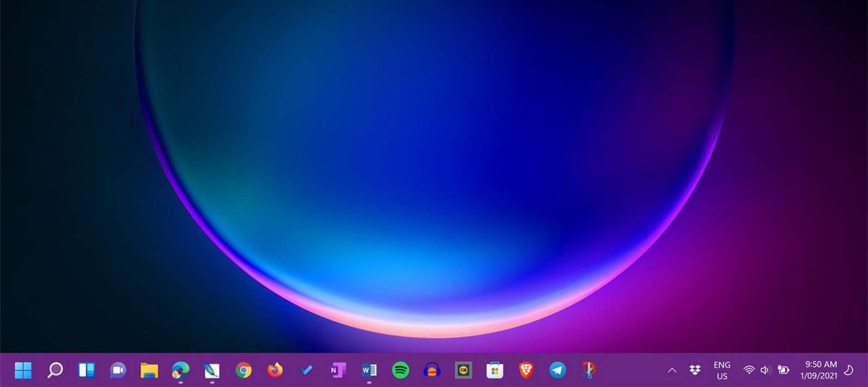The width and height of the screenshot is (868, 387).
Task: Launch Microsoft Edge
Action: (180, 370)
